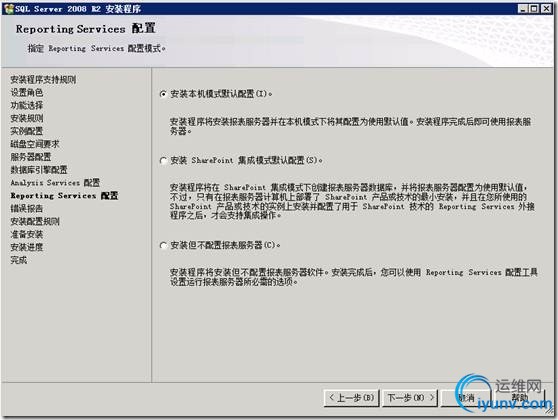
Task: Choose install but do not configure report server
Action: tap(163, 246)
